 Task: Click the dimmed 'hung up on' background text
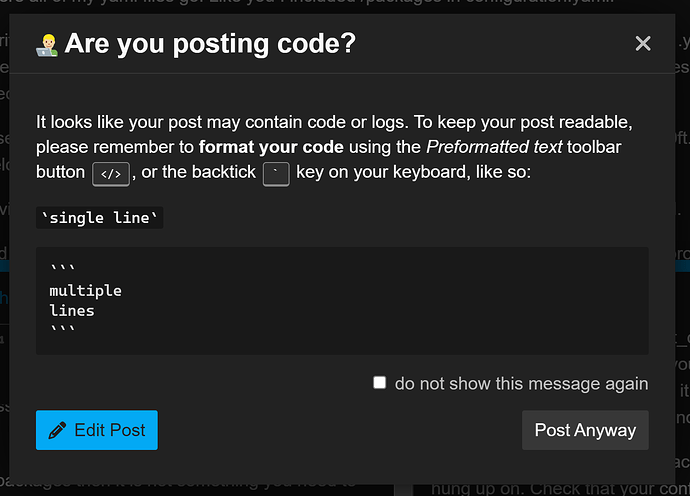470,489
